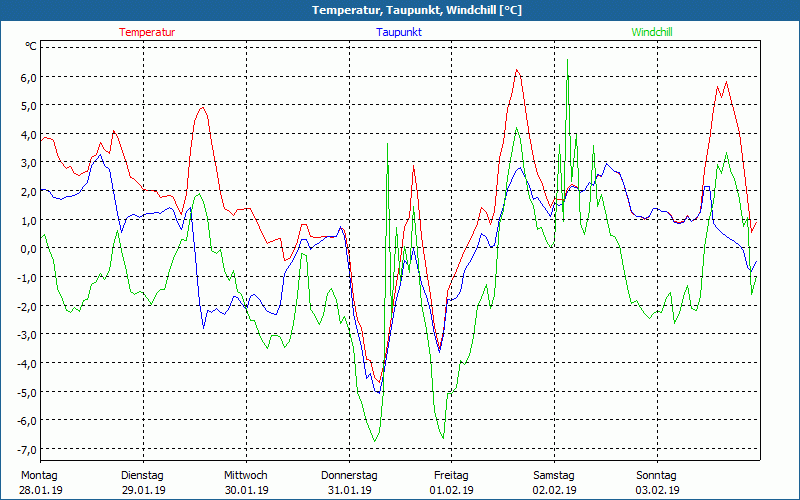Click the -5,0 y-axis value
The width and height of the screenshot is (800, 500).
pyautogui.click(x=27, y=393)
